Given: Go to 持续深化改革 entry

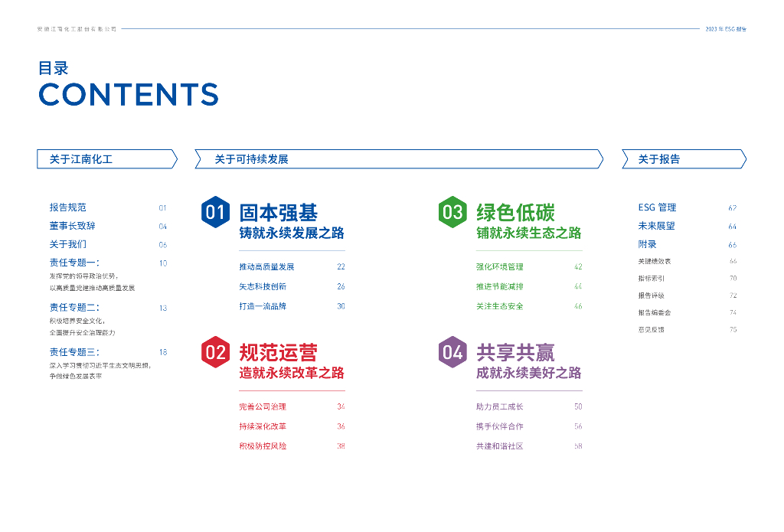Looking at the screenshot, I should click(x=263, y=426).
